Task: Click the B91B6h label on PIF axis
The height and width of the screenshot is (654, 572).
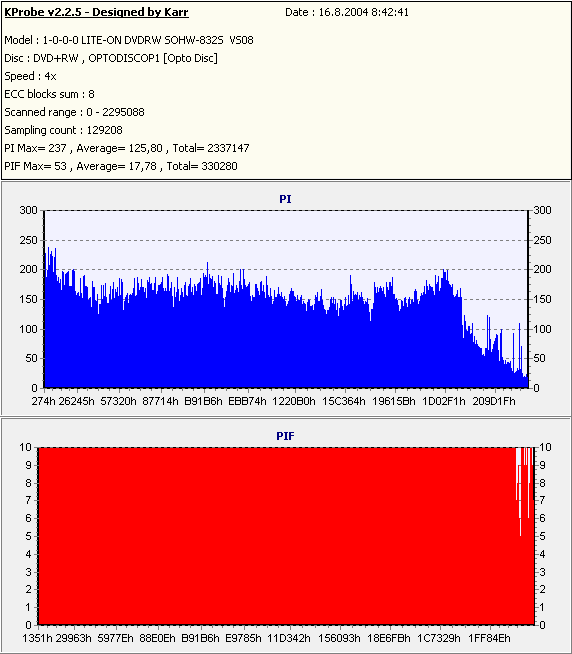Action: point(200,638)
